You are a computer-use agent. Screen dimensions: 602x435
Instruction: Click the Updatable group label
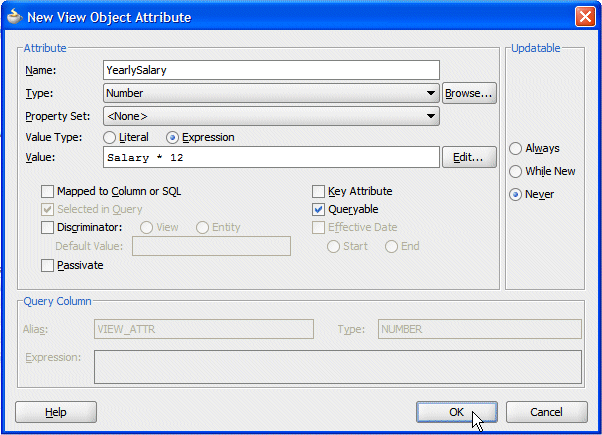tap(536, 48)
